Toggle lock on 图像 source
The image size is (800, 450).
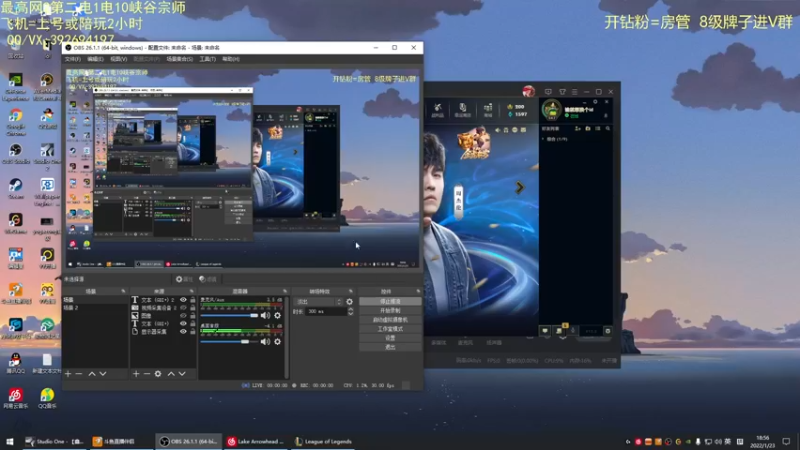pos(193,316)
